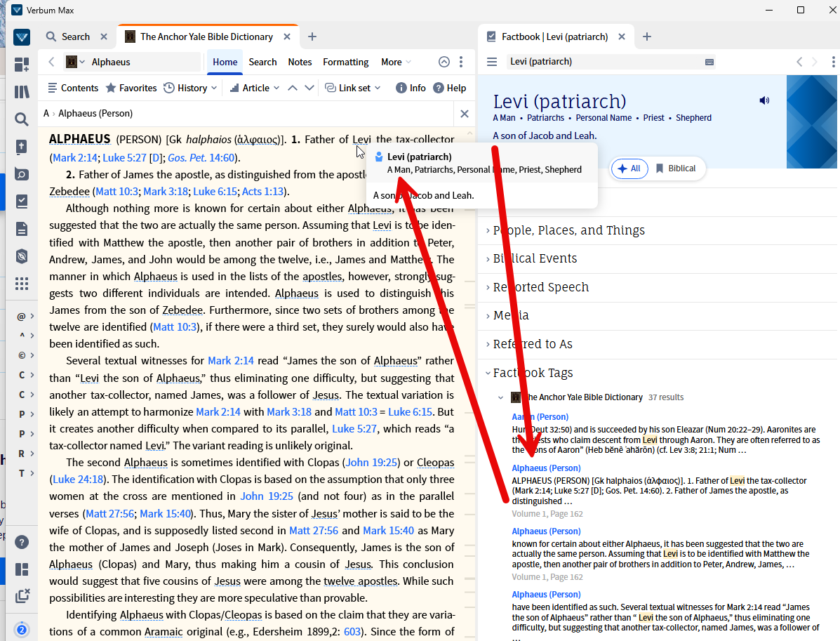
Task: Open the Factbook hamburger menu
Action: [x=492, y=62]
